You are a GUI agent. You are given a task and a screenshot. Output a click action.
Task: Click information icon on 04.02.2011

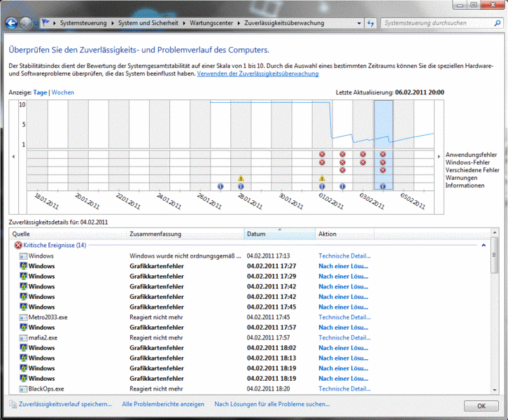[x=383, y=186]
